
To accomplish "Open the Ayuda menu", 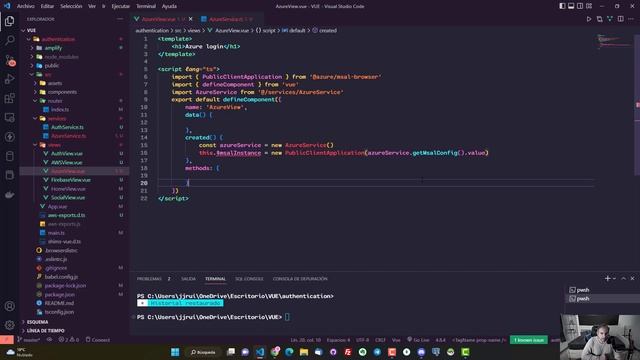I will (169, 6).
